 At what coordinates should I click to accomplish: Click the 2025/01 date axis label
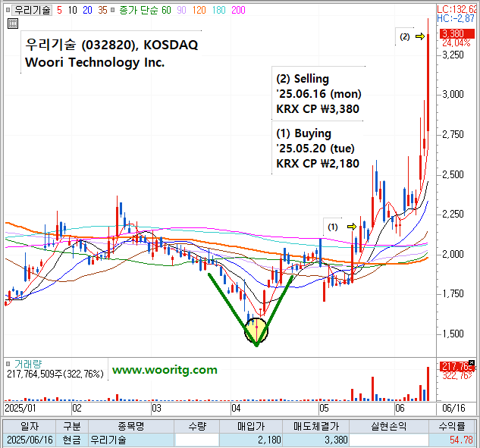(20, 408)
